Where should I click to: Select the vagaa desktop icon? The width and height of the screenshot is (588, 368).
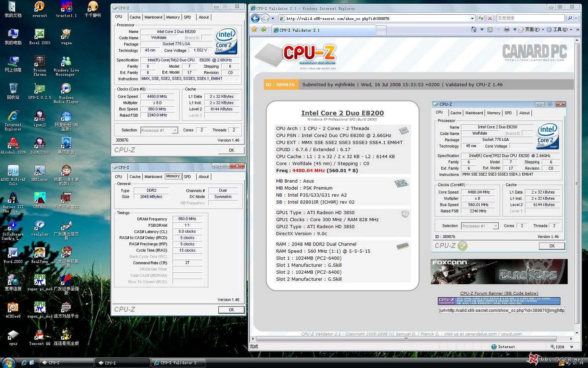coord(66,36)
